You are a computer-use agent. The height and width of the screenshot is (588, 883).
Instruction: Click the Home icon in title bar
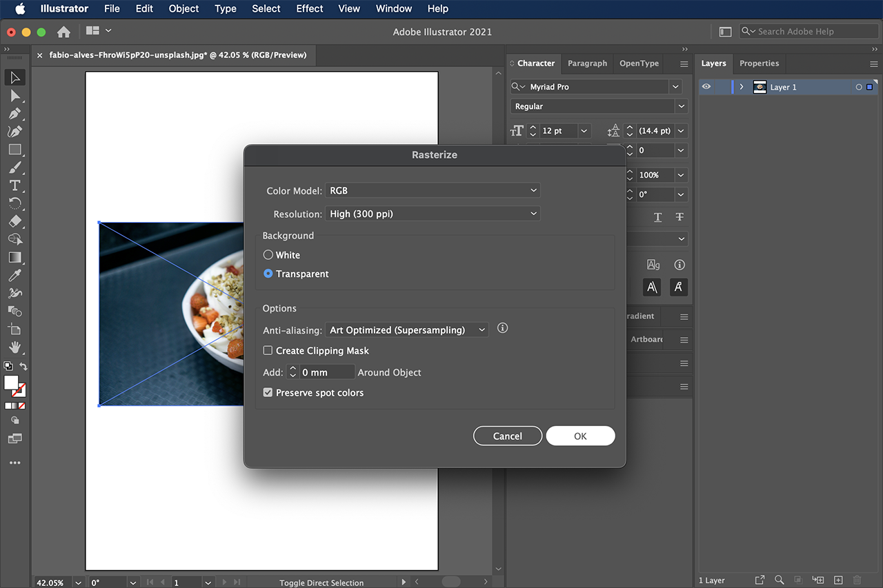pos(63,32)
